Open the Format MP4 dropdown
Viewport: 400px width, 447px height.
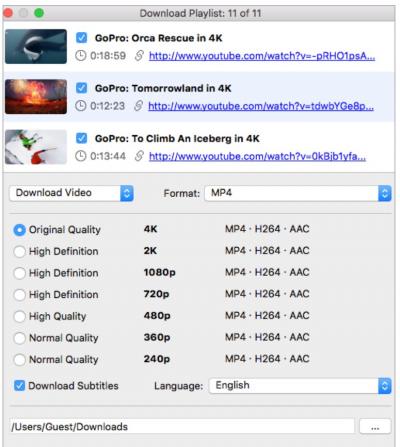pos(298,193)
